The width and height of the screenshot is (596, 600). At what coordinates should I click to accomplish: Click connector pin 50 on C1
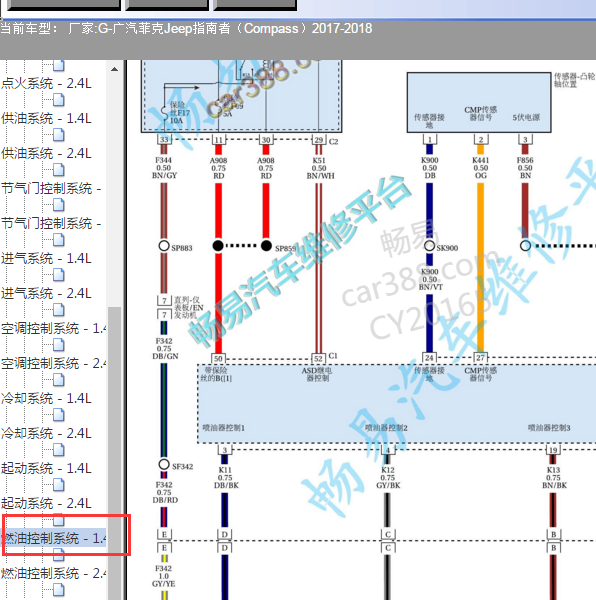coord(218,359)
